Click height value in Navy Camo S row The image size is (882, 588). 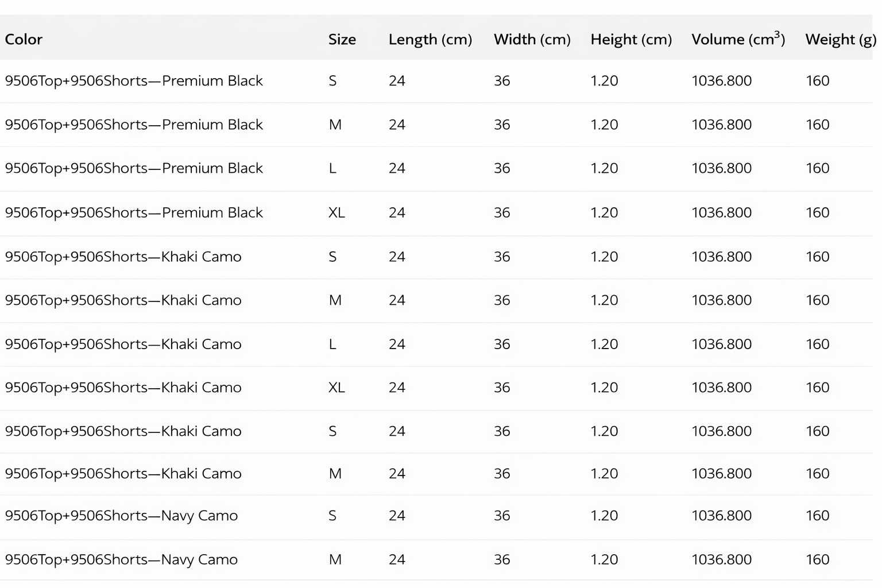604,516
